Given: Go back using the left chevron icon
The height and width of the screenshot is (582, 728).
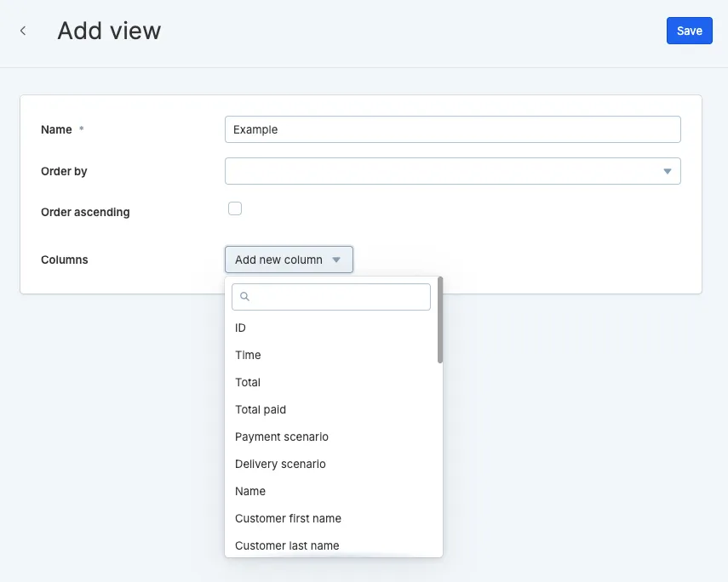Looking at the screenshot, I should (23, 31).
